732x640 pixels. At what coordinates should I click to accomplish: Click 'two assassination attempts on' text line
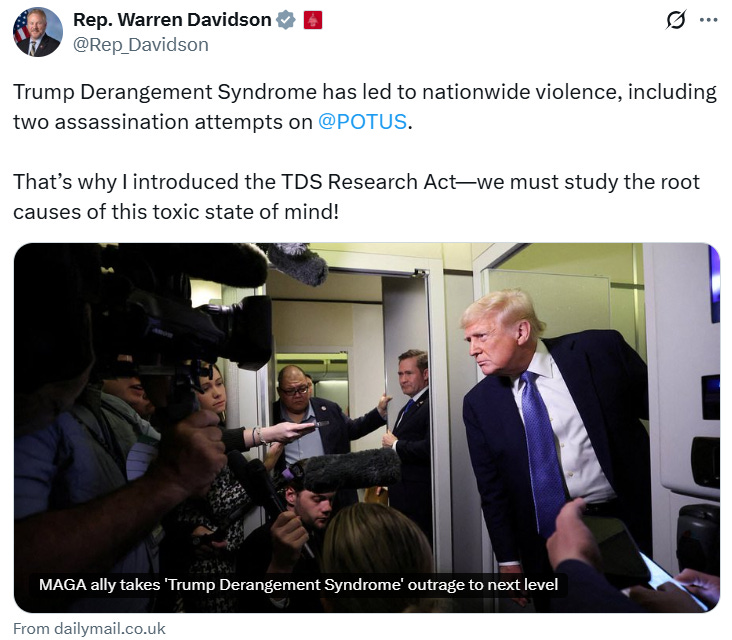point(163,122)
